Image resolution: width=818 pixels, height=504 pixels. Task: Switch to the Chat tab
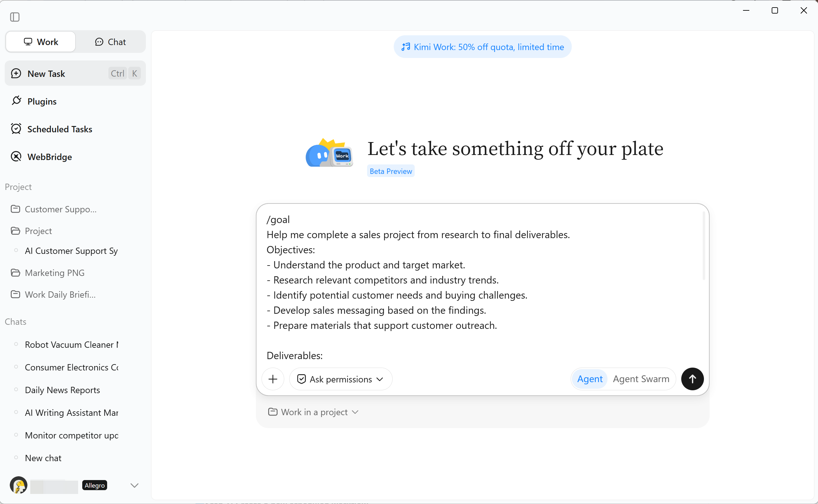[110, 42]
